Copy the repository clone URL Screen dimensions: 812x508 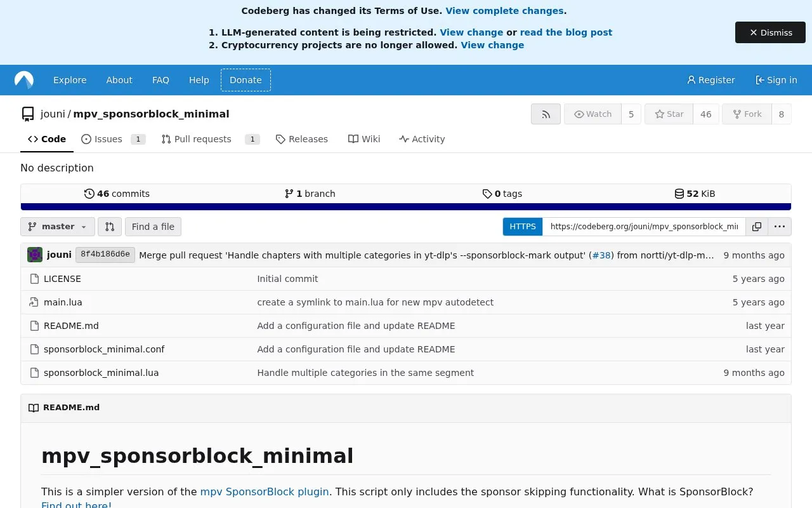(x=757, y=227)
